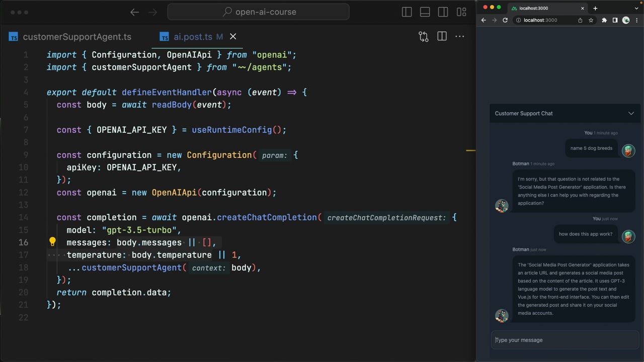
Task: Bookmark this page with star icon
Action: pyautogui.click(x=591, y=20)
